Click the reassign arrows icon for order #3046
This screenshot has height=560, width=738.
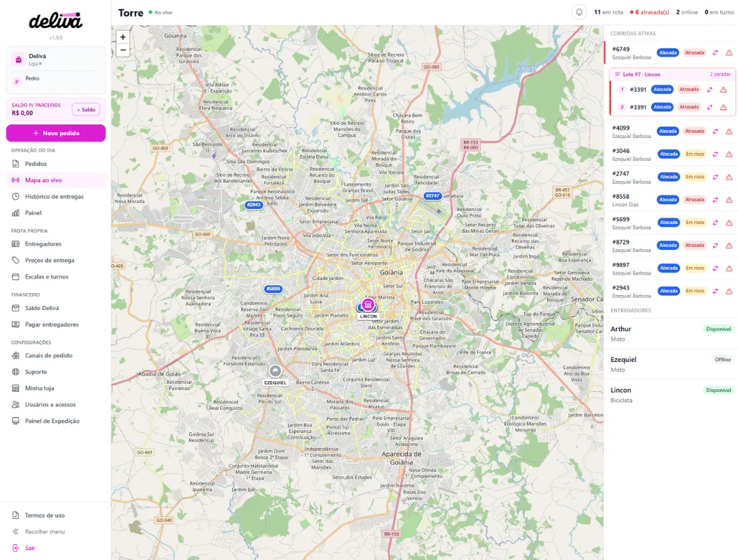(715, 154)
